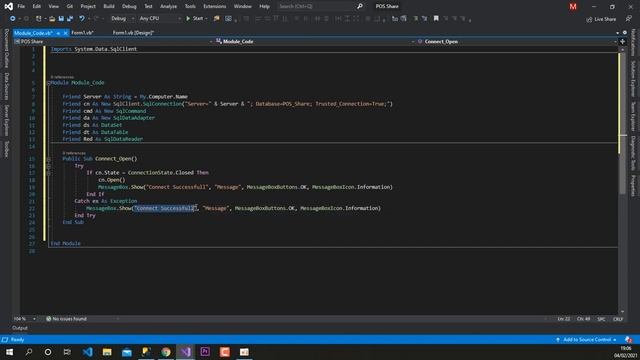Click the search magnifier icon in title bar
Screen dimensions: 640x360
coord(360,7)
